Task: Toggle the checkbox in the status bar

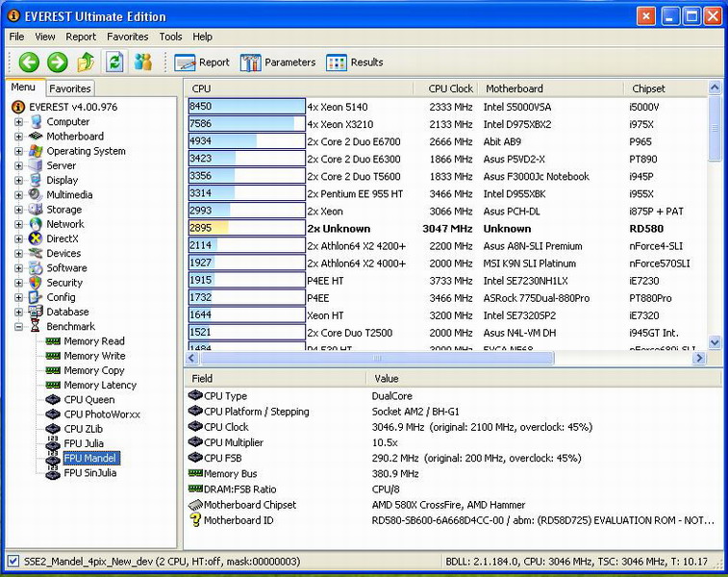Action: (x=13, y=561)
